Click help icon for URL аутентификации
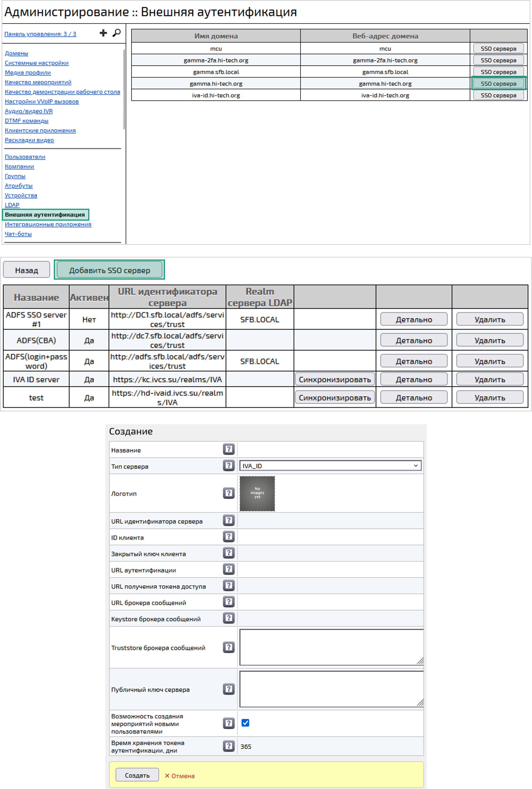This screenshot has width=532, height=789. coord(229,570)
